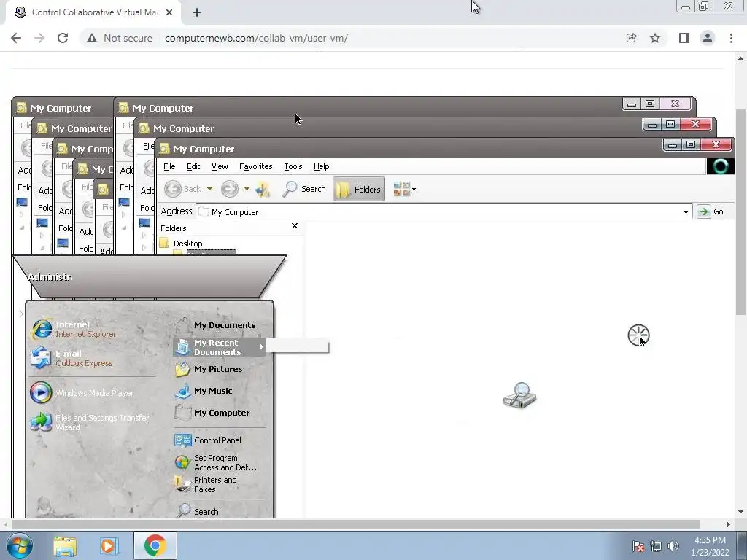Open Control Panel from Start menu
The image size is (747, 560).
click(208, 440)
